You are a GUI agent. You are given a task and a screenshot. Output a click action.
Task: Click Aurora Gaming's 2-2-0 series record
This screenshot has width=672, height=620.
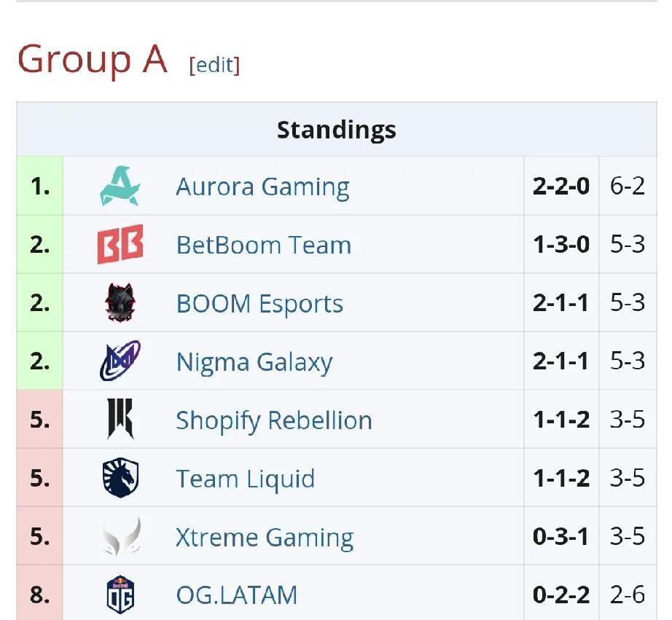(x=560, y=187)
